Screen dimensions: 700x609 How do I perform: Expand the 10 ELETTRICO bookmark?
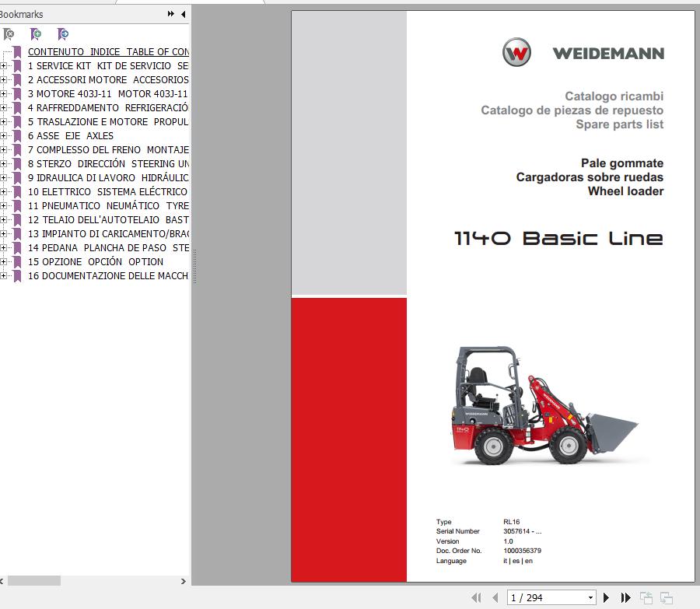tap(4, 191)
